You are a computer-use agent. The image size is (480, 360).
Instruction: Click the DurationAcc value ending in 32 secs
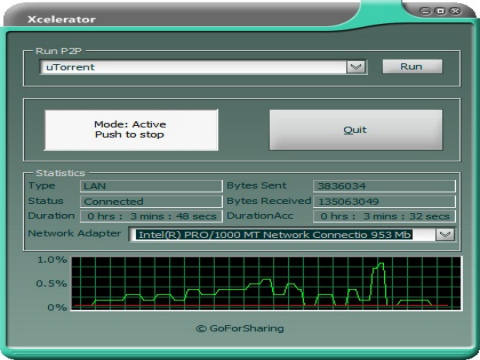pyautogui.click(x=384, y=216)
